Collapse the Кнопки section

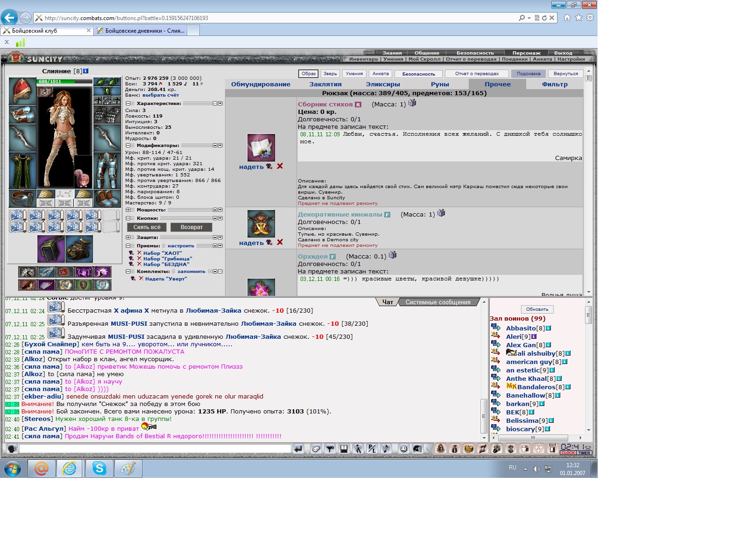point(128,218)
